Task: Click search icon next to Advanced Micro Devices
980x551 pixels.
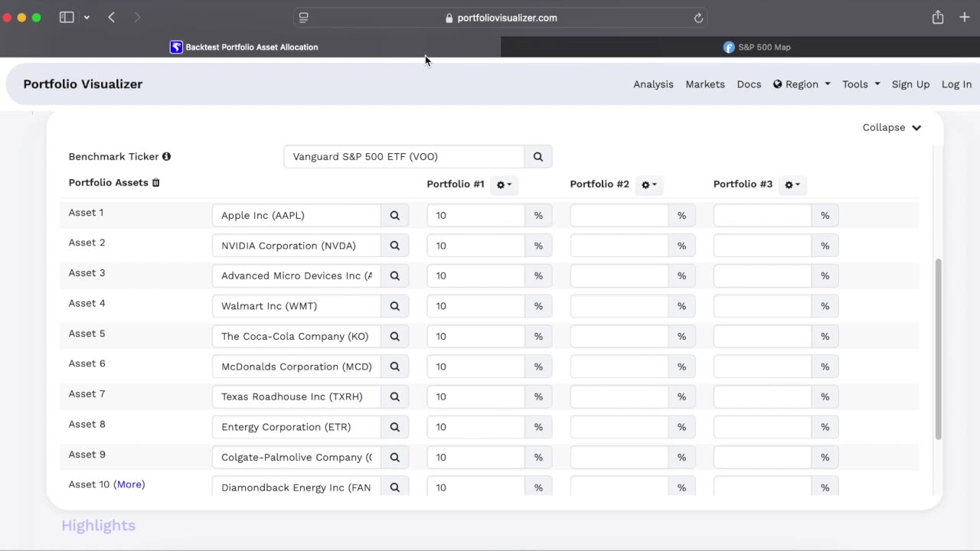Action: click(395, 275)
